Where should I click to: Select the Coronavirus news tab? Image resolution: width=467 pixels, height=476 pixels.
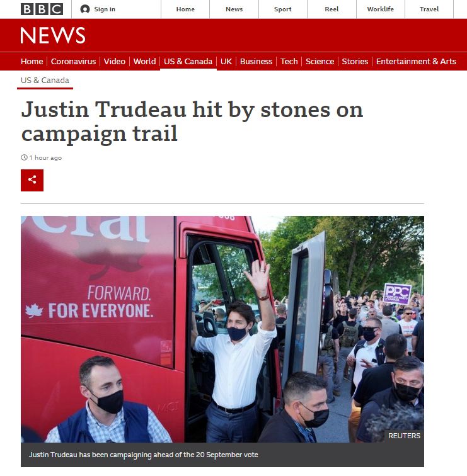click(73, 61)
